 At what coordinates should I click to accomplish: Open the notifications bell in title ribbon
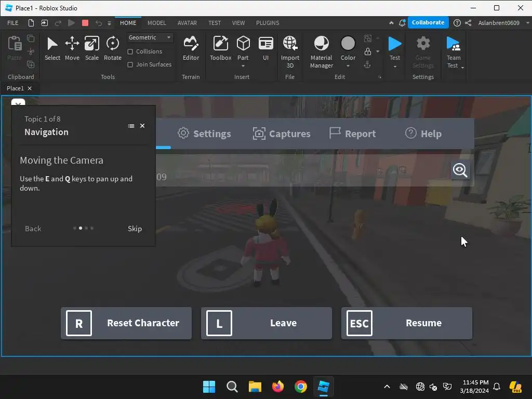click(x=402, y=23)
